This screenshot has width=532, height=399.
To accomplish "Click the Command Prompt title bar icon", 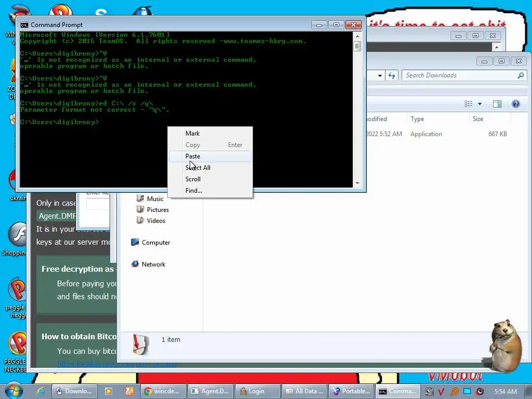I will [x=24, y=25].
